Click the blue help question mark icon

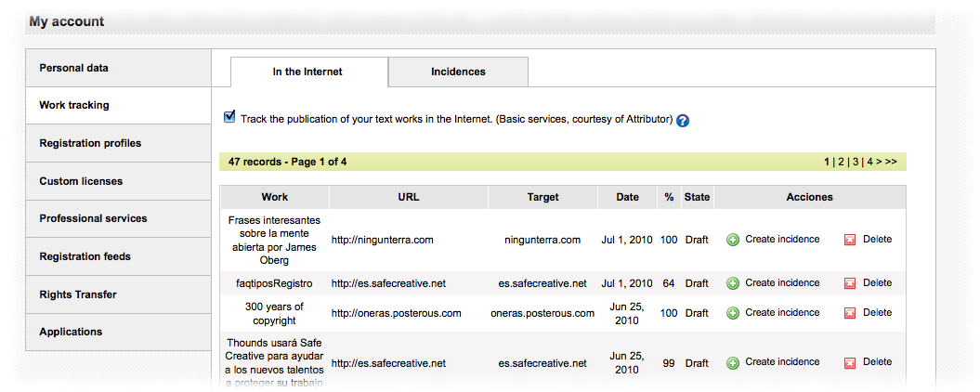(683, 121)
